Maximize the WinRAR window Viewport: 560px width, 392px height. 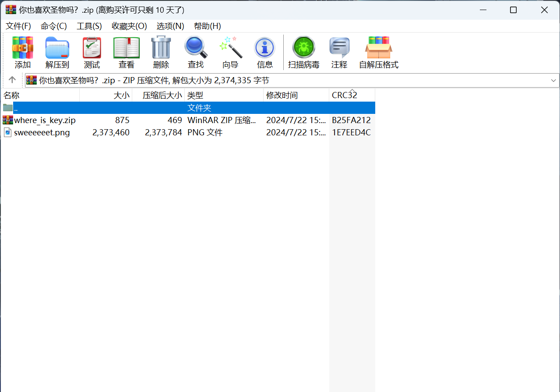[514, 10]
